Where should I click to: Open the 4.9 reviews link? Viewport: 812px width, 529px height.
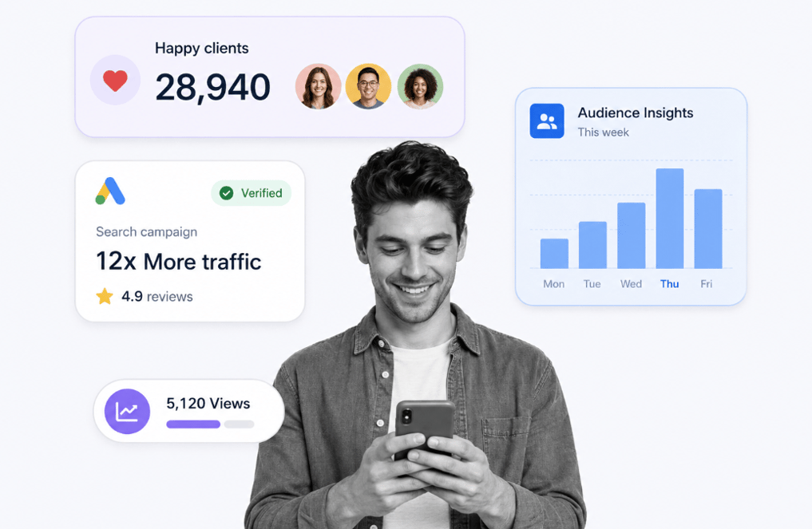tap(157, 297)
